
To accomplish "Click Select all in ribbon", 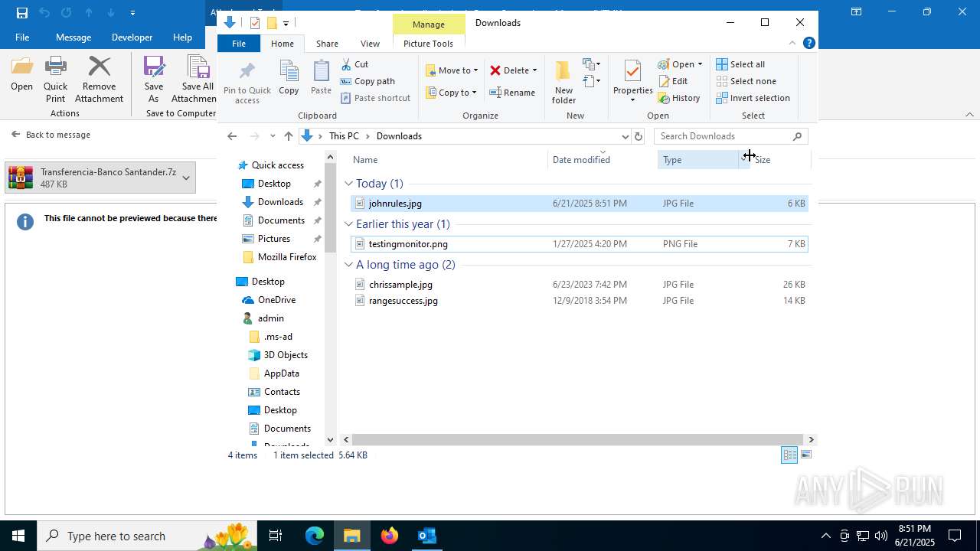I will 740,64.
